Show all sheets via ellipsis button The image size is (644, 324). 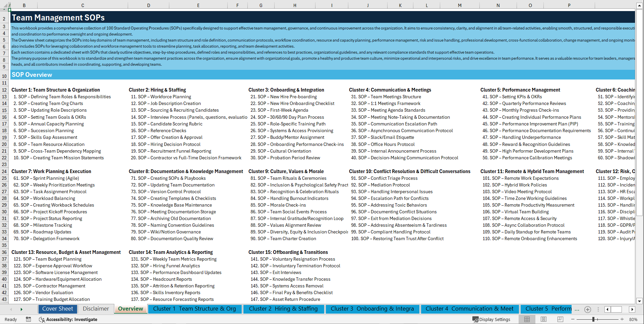coord(577,309)
